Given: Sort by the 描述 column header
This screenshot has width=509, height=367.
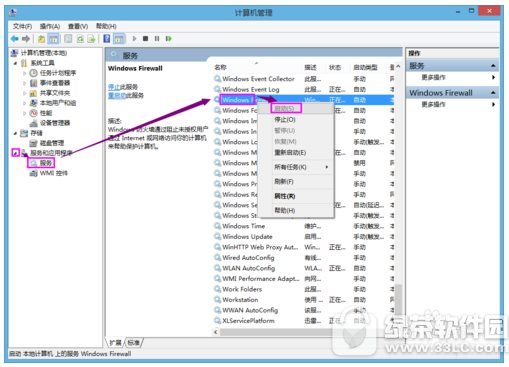Looking at the screenshot, I should [x=314, y=67].
